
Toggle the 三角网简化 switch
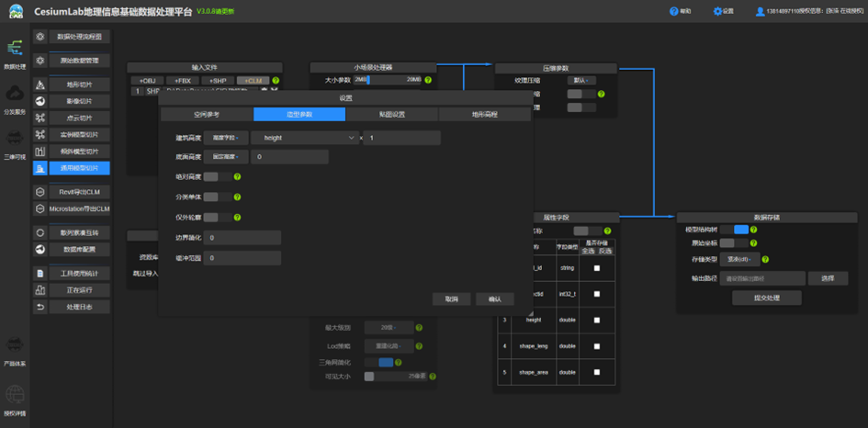(378, 363)
